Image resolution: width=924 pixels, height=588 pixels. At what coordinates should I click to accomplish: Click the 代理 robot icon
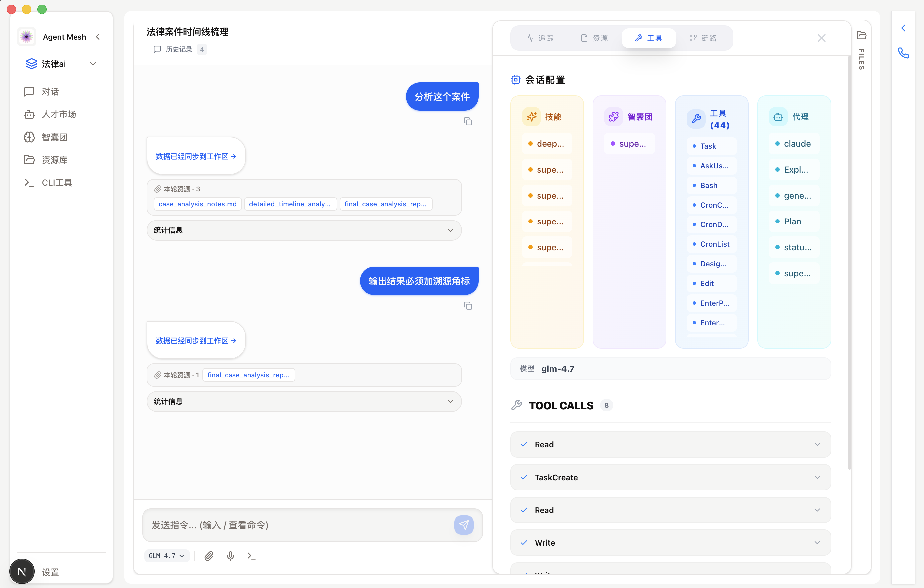778,117
